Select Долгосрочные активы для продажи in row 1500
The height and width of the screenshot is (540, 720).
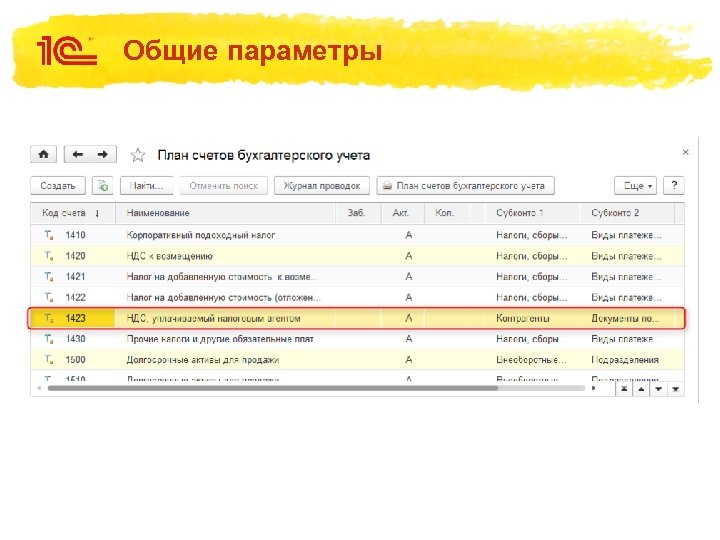[x=202, y=360]
